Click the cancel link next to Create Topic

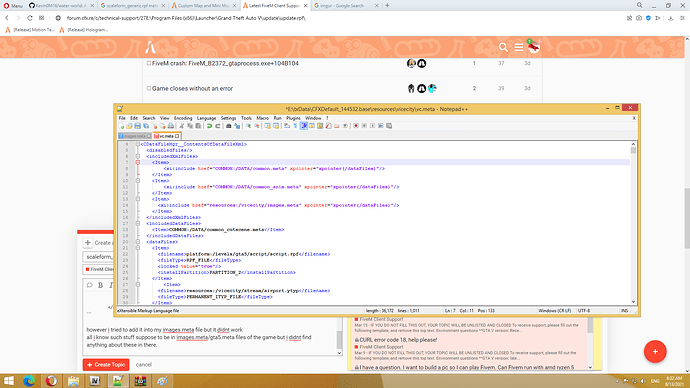point(143,365)
